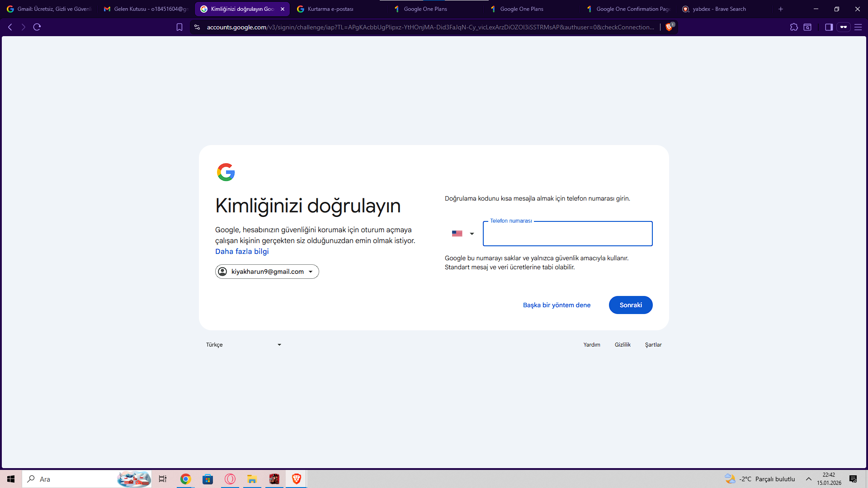The width and height of the screenshot is (868, 488).
Task: Click the Google logo on the sign-in card
Action: click(x=226, y=172)
